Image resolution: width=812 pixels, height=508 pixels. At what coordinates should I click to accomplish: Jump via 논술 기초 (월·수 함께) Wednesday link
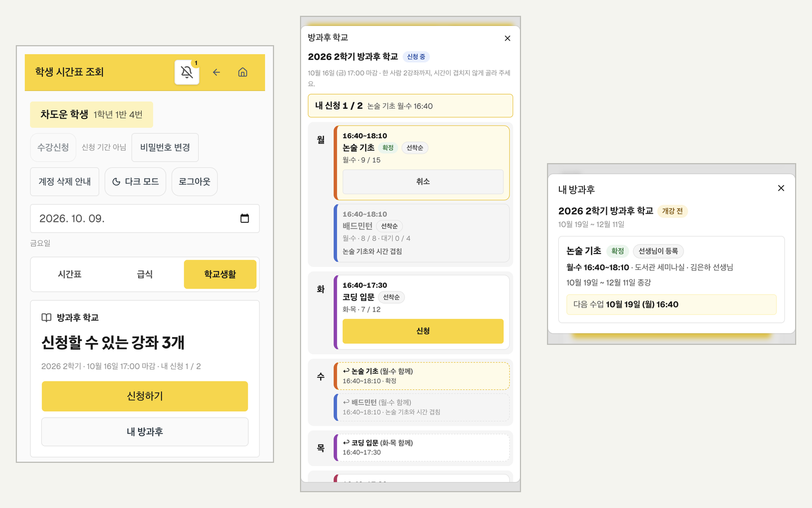(x=422, y=376)
